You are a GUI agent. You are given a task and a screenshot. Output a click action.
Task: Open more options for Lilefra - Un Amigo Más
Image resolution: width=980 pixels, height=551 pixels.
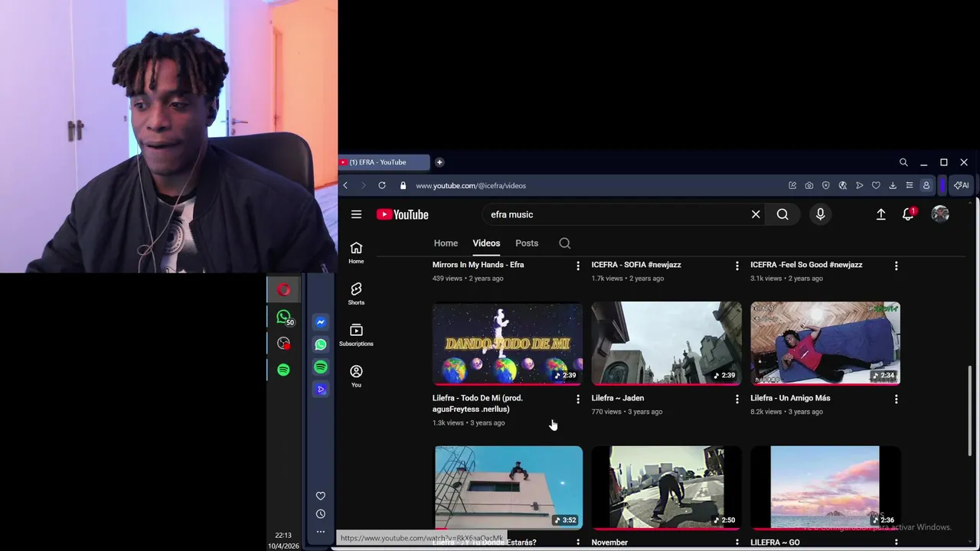click(x=897, y=399)
